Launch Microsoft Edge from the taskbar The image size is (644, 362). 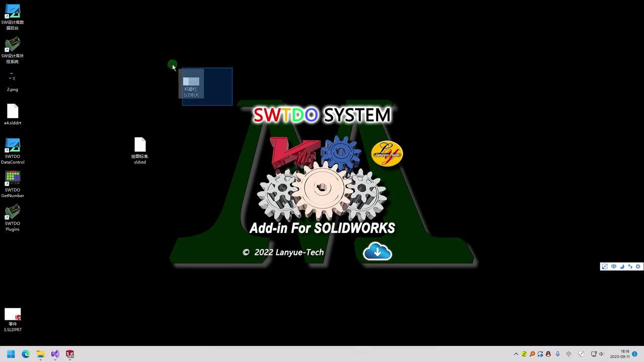[x=26, y=354]
